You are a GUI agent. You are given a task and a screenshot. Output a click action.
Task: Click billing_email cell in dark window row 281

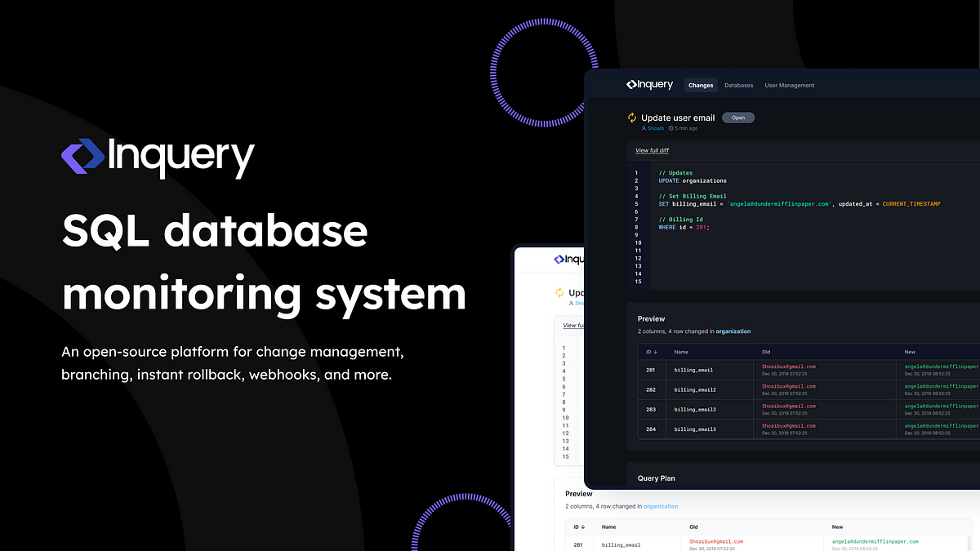coord(693,370)
